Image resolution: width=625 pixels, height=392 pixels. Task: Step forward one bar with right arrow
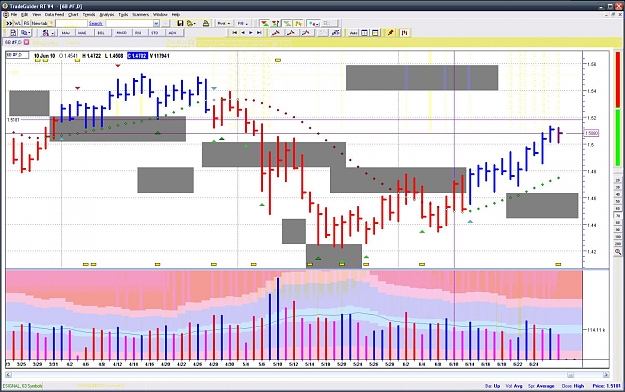pyautogui.click(x=251, y=33)
